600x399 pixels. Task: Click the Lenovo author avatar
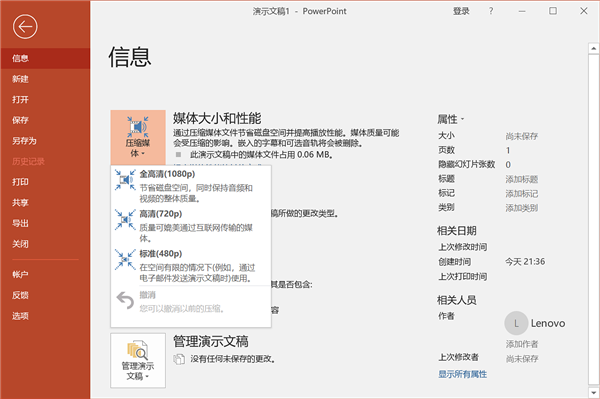point(516,323)
